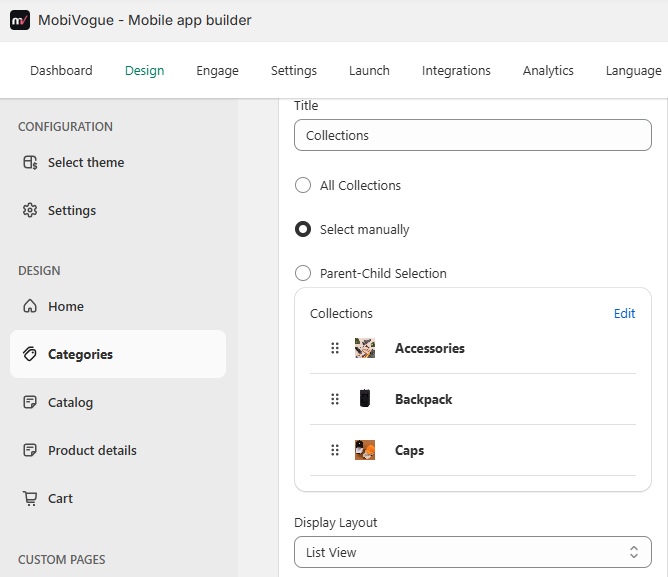
Task: Open the Cart page label in sidebar
Action: coord(60,498)
